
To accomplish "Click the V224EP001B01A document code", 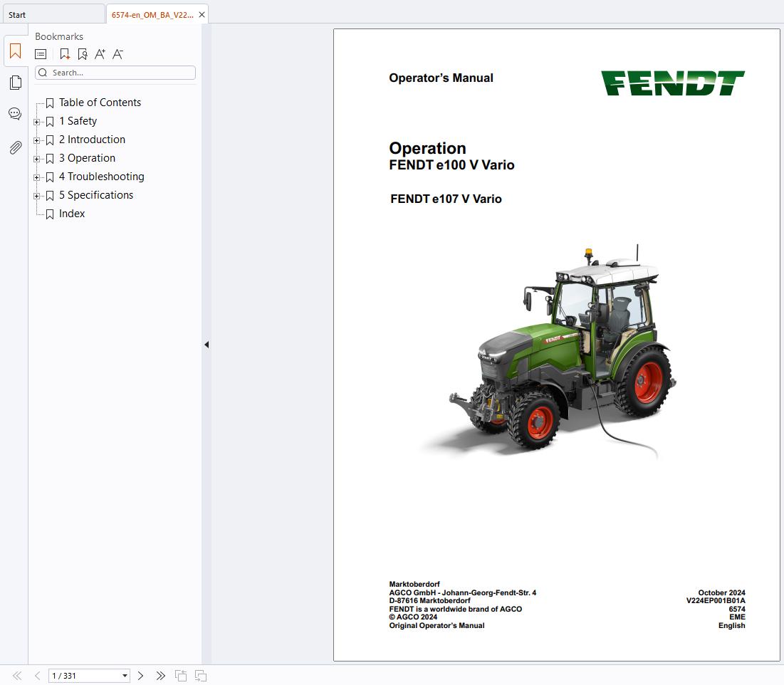I will [716, 600].
